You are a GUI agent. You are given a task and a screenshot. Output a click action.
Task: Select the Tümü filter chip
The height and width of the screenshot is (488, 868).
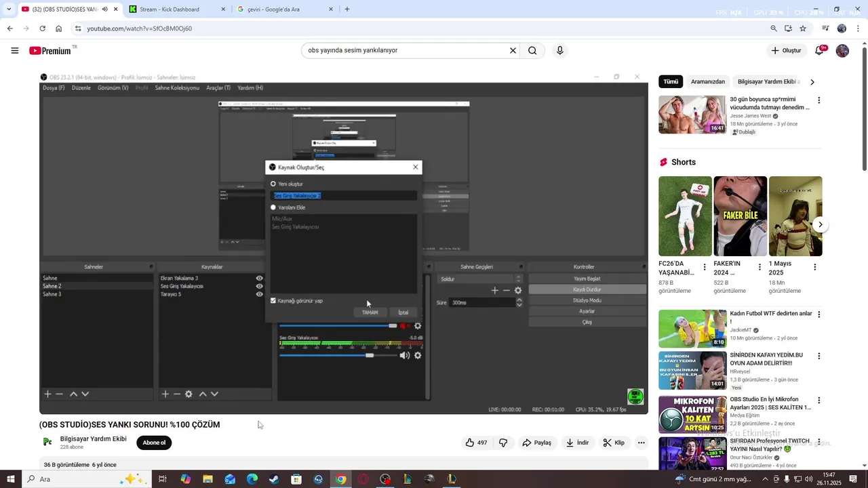pyautogui.click(x=671, y=82)
